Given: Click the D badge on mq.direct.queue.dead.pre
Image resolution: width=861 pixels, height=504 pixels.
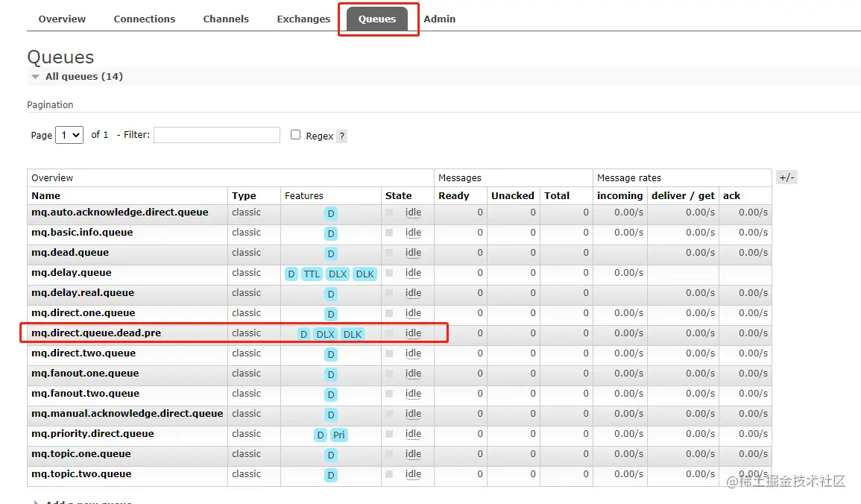Looking at the screenshot, I should click(303, 334).
